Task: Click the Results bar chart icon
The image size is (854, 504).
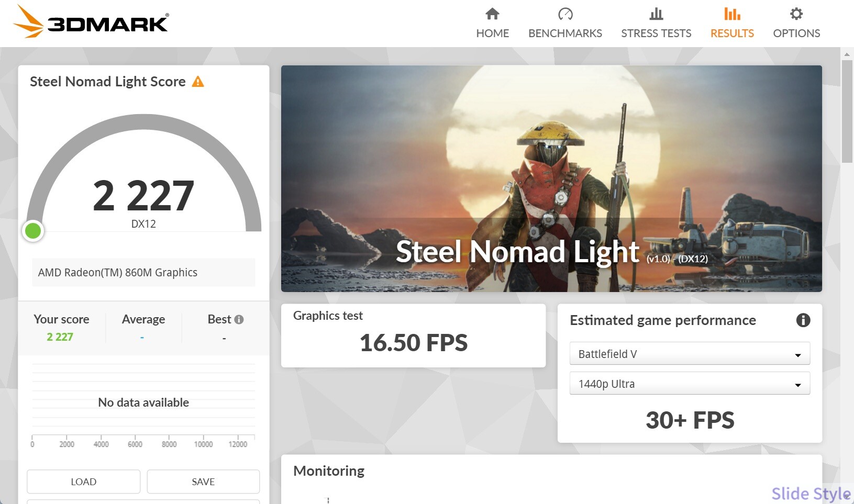Action: point(732,14)
